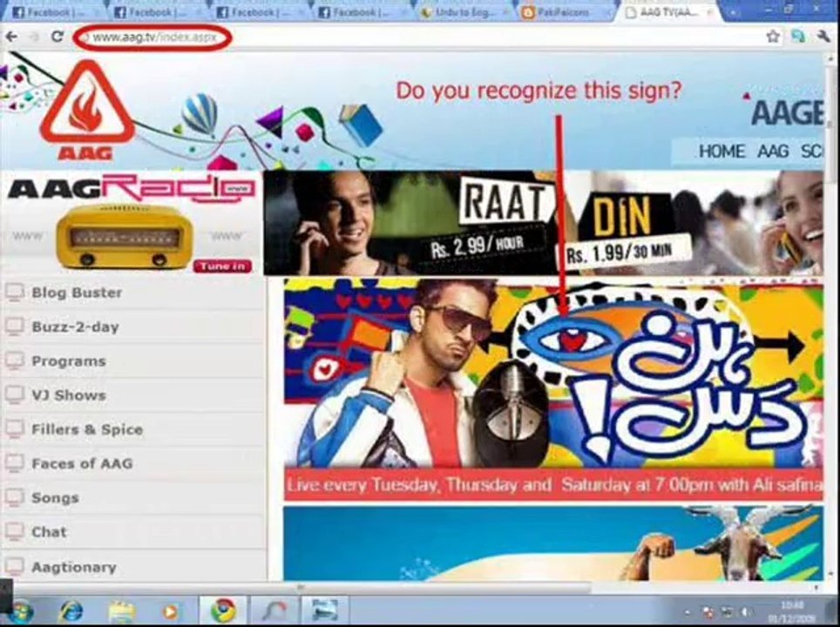Switch to the PakiFalcons tab
This screenshot has width=840, height=627.
click(x=566, y=12)
